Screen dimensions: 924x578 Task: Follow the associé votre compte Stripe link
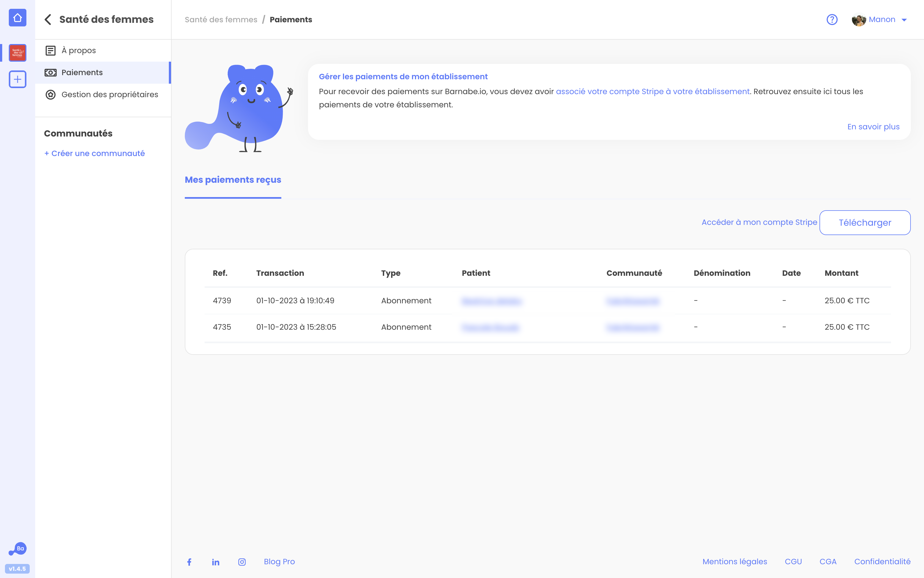[x=653, y=92]
